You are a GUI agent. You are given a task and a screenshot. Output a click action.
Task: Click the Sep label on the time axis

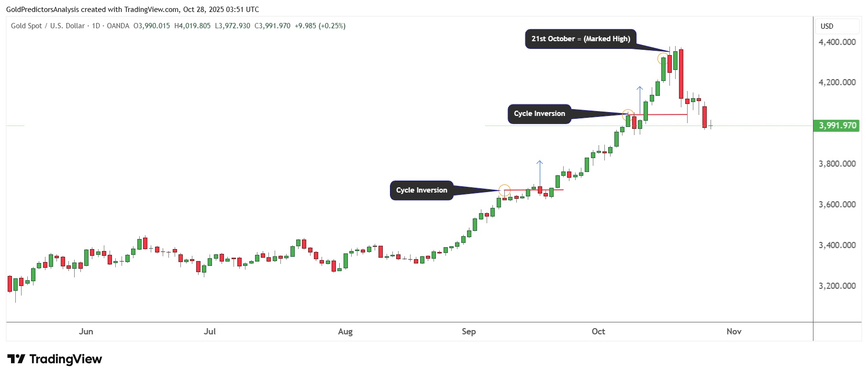click(469, 331)
